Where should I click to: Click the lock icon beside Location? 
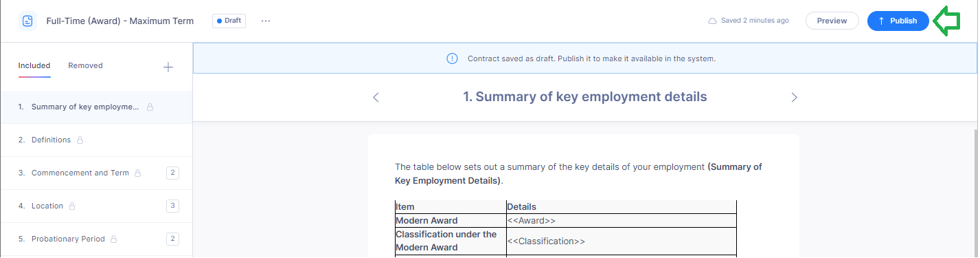click(72, 206)
